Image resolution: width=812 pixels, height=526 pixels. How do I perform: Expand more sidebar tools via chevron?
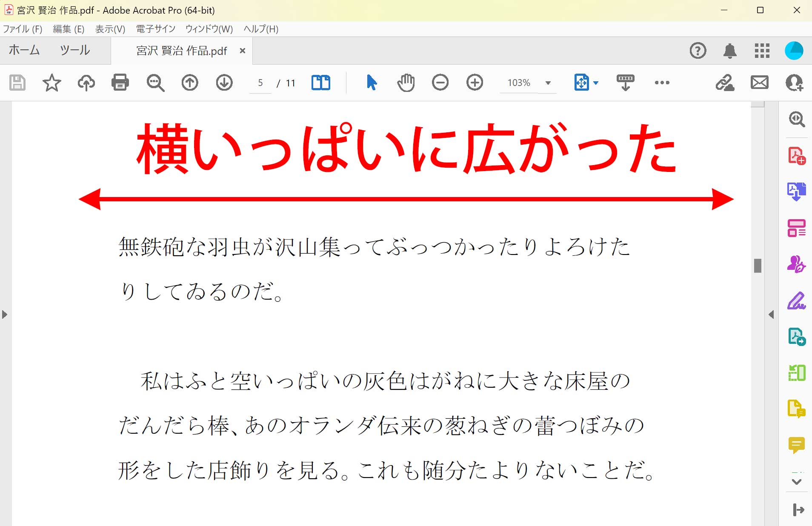pos(797,482)
